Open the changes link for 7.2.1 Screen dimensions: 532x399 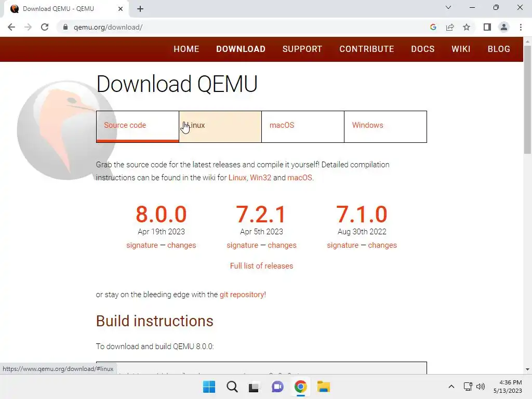[282, 245]
